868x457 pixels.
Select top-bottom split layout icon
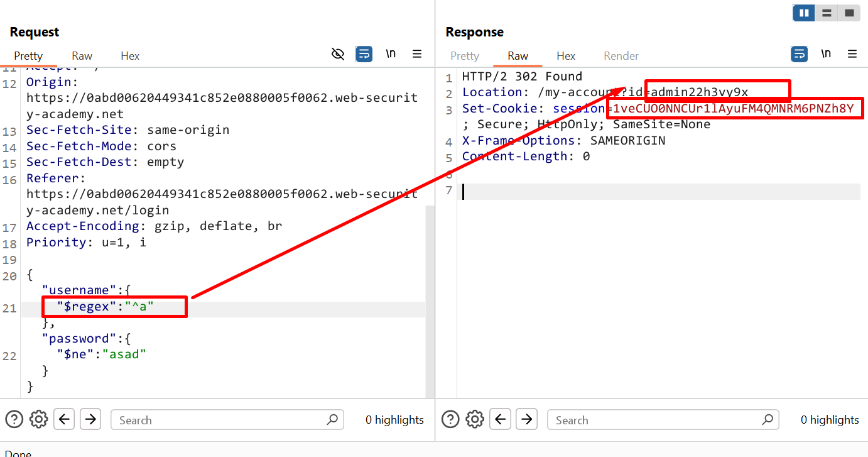(827, 13)
